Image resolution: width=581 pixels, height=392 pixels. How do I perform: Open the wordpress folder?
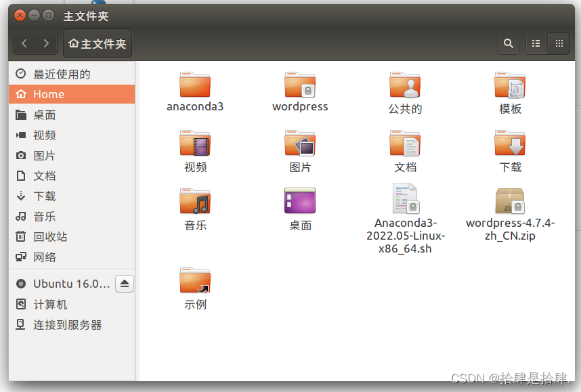(x=300, y=87)
